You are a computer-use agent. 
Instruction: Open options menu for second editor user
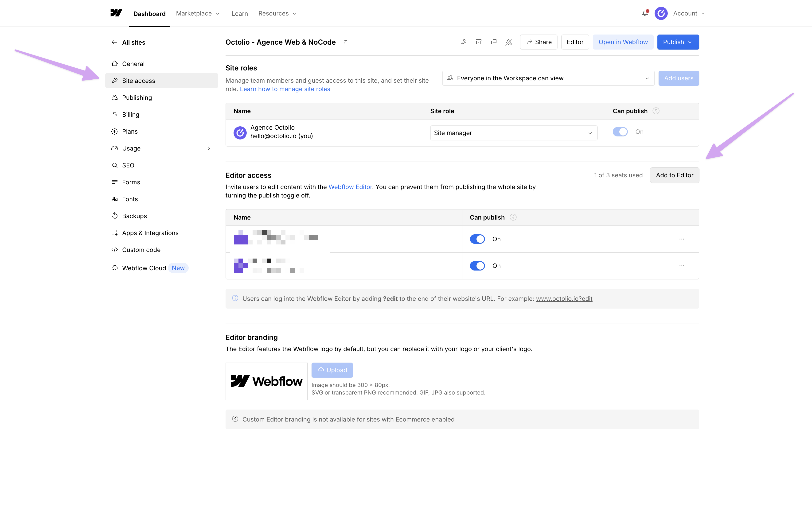(682, 266)
